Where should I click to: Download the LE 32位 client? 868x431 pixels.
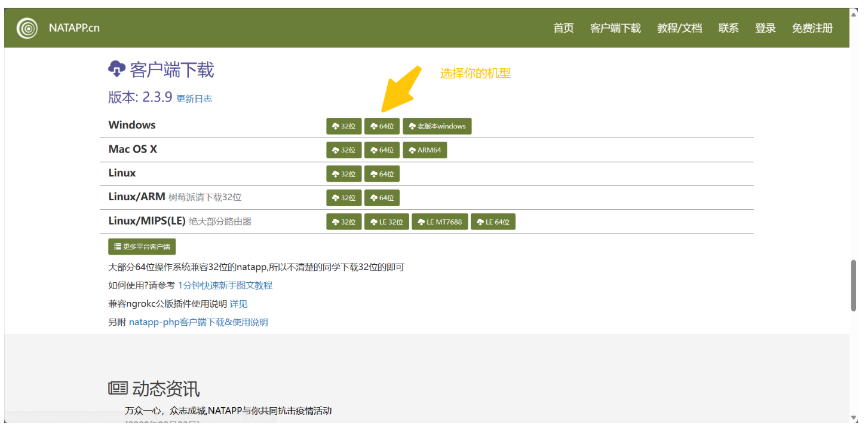coord(387,222)
